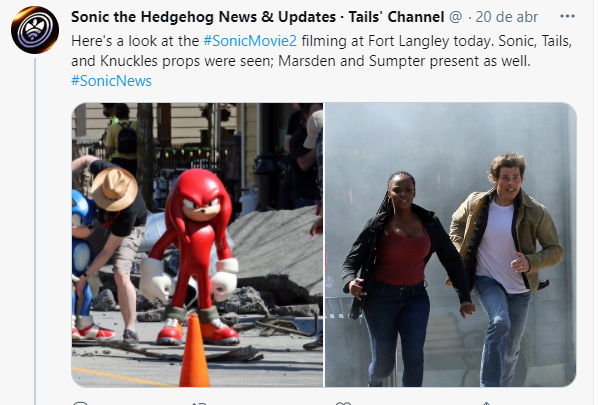Click the share icon below the right photo
This screenshot has height=405, width=599.
pos(486,403)
